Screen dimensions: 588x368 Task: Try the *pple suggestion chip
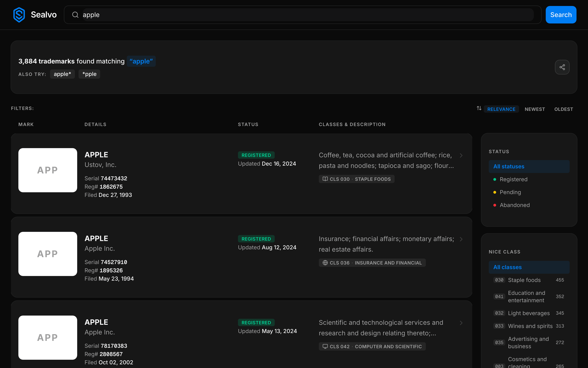(89, 74)
